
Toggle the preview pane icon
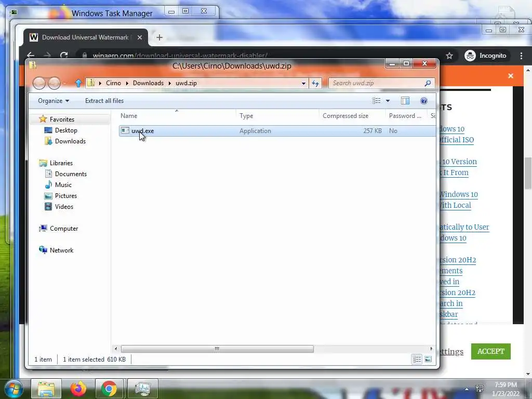[x=405, y=101]
